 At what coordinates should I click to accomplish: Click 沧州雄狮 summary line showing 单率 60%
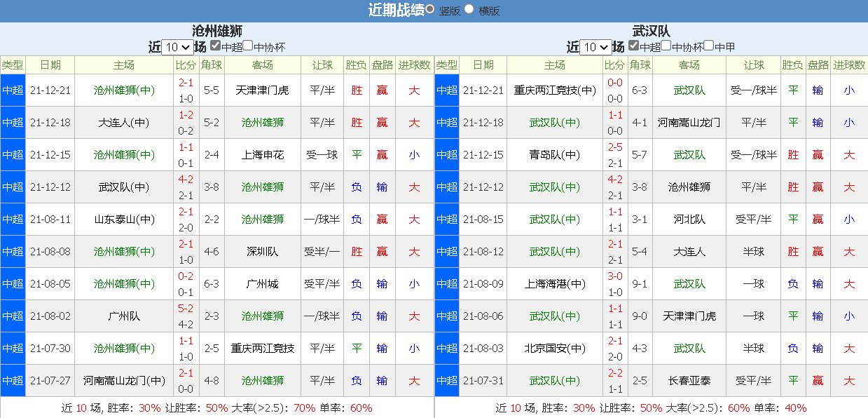(x=217, y=407)
